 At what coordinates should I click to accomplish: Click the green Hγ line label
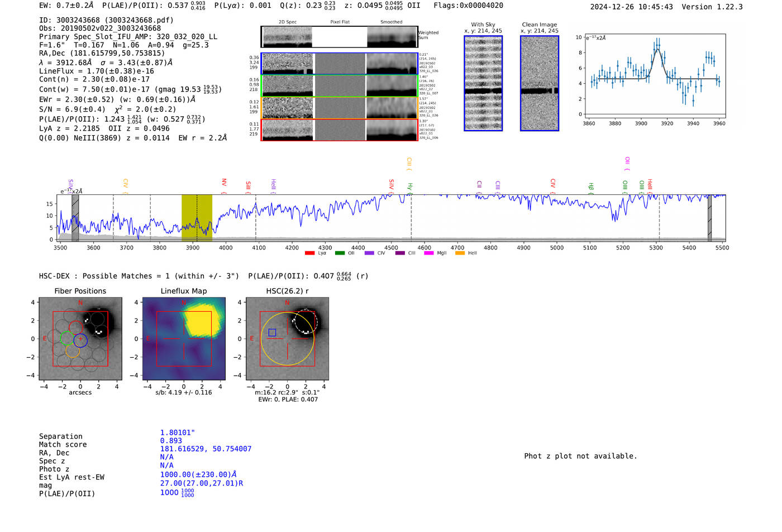(x=410, y=188)
